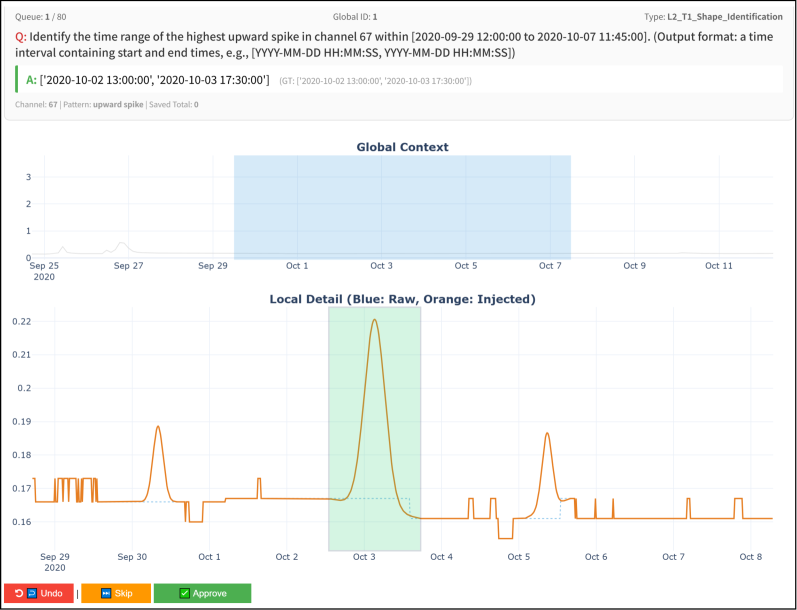Click the green highlighted spike region
This screenshot has height=610, width=797.
pyautogui.click(x=375, y=429)
